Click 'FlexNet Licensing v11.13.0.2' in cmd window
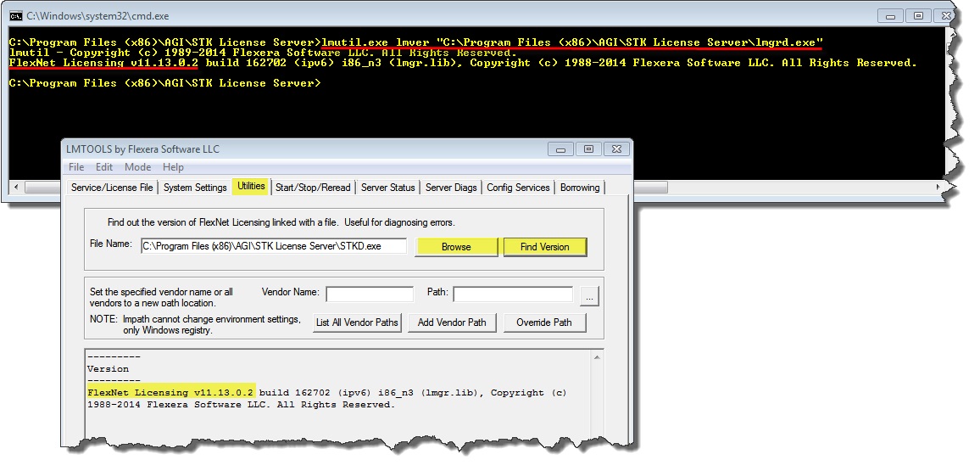 [103, 63]
